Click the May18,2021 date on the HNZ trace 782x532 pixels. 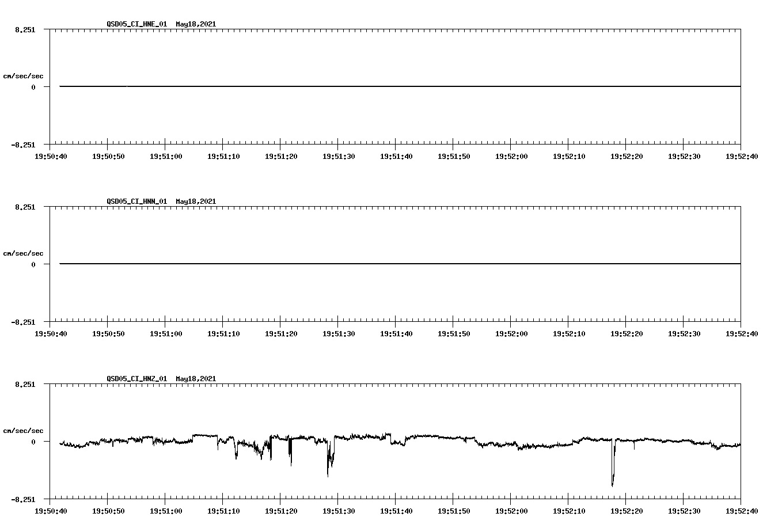click(x=195, y=379)
